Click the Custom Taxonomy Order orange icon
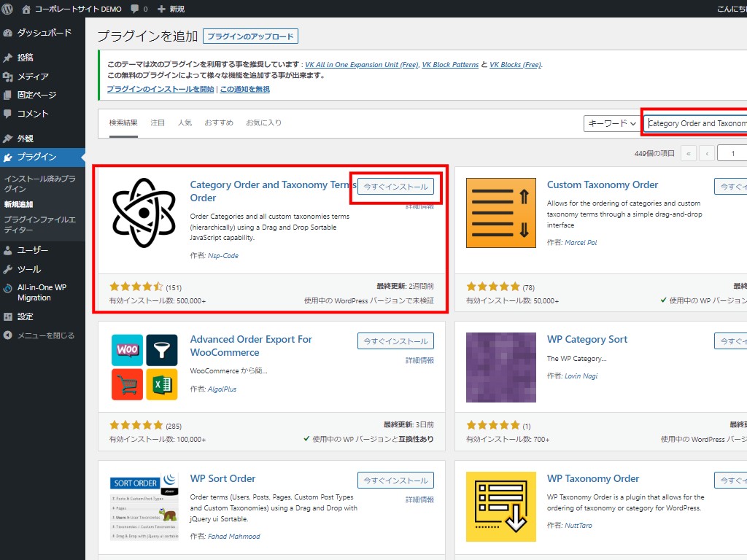The width and height of the screenshot is (747, 560). click(x=497, y=212)
